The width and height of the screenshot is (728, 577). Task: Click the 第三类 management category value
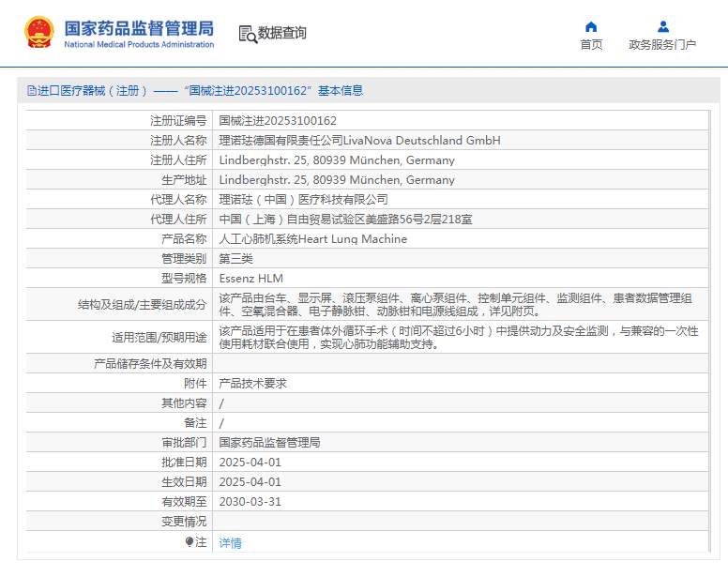point(235,258)
